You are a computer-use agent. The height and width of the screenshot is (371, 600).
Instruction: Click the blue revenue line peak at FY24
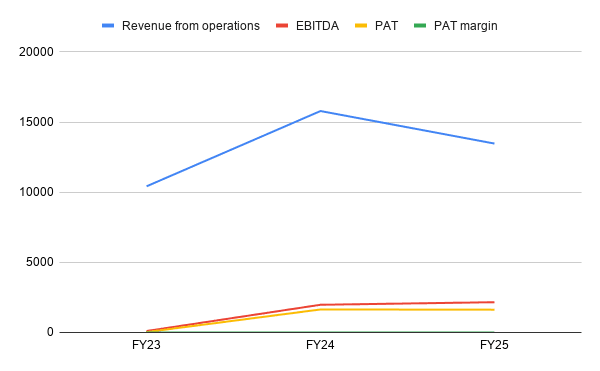pyautogui.click(x=320, y=111)
